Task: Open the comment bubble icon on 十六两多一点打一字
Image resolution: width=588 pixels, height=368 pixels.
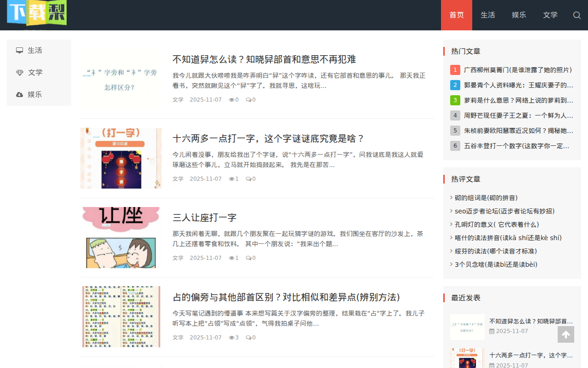Action: [248, 178]
